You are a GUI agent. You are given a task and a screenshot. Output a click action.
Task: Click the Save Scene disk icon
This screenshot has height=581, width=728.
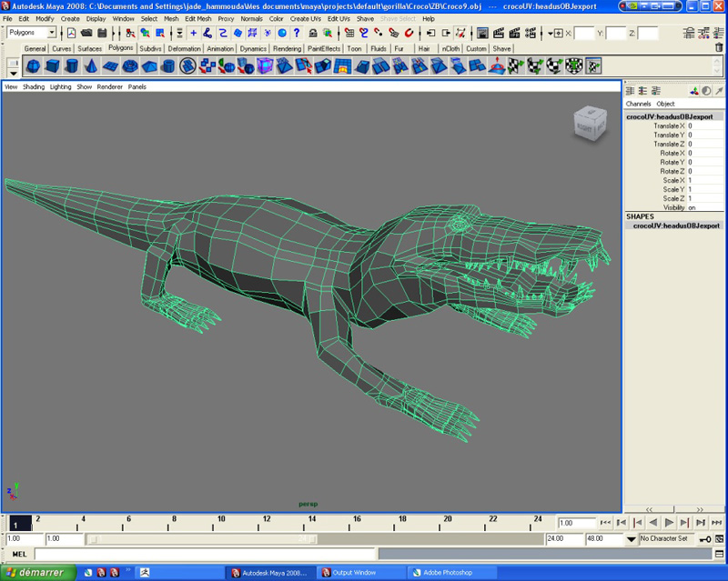(102, 33)
